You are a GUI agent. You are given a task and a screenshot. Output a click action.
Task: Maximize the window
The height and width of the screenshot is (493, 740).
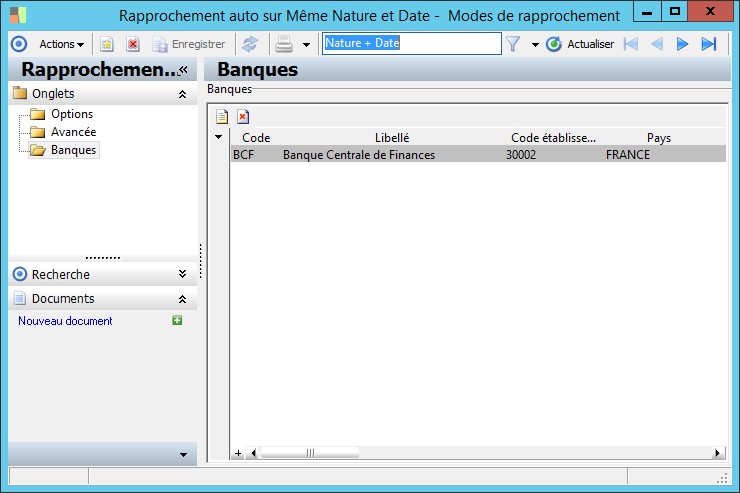[x=675, y=12]
